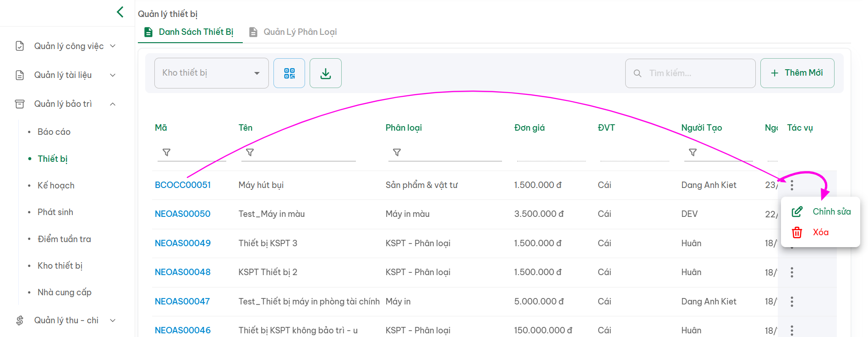Click the Tìm kiếm search field
This screenshot has height=337, width=868.
pos(694,73)
